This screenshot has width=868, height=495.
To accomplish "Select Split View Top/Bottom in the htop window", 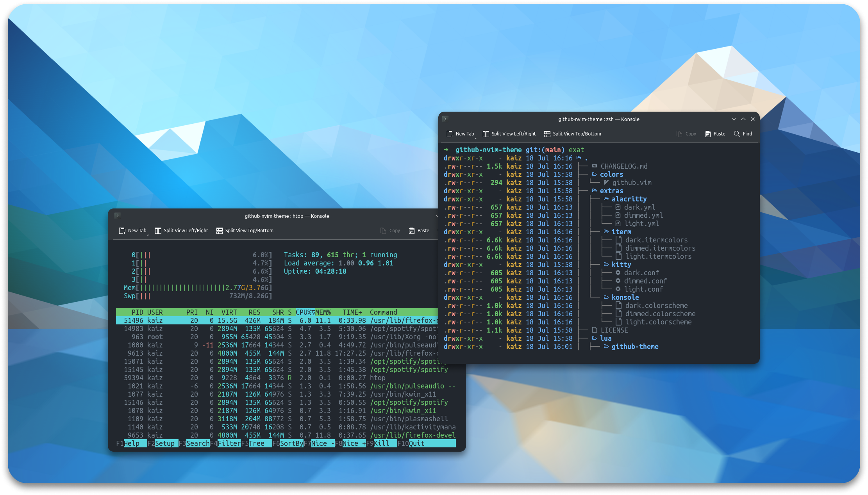I will point(245,230).
